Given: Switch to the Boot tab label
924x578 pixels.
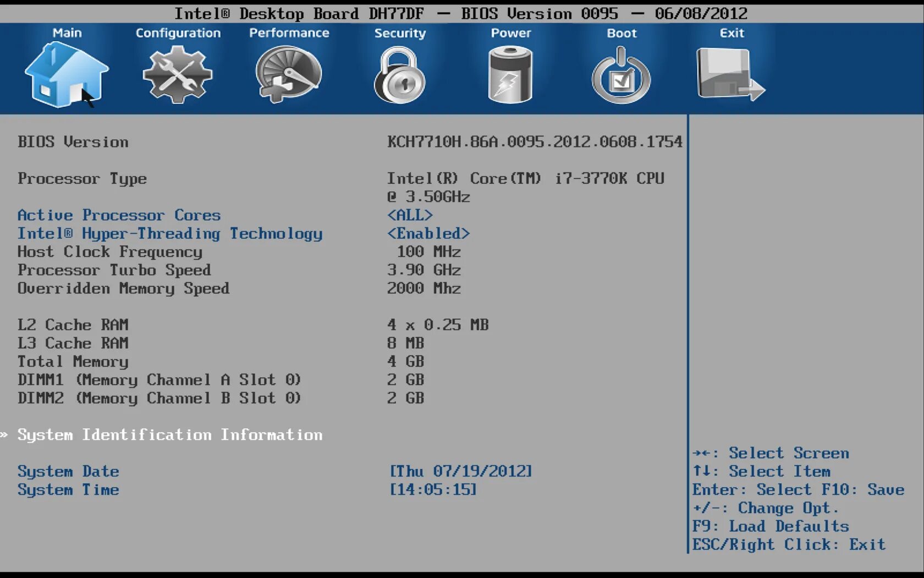Looking at the screenshot, I should [622, 33].
